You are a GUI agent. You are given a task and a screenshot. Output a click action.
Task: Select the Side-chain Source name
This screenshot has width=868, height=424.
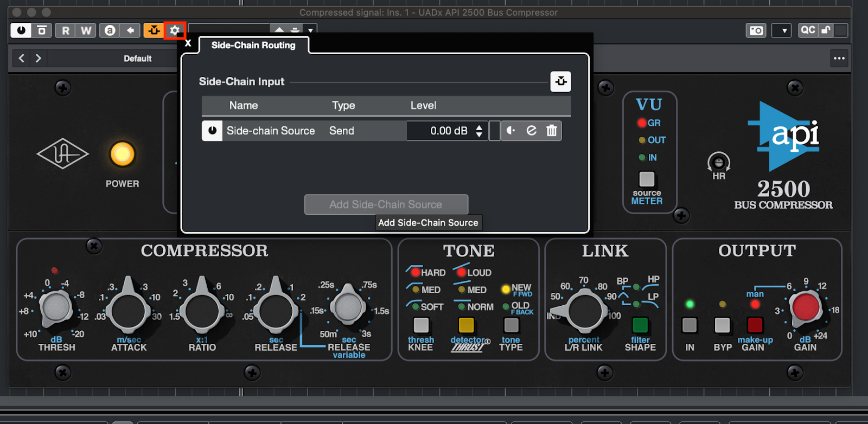(x=271, y=131)
